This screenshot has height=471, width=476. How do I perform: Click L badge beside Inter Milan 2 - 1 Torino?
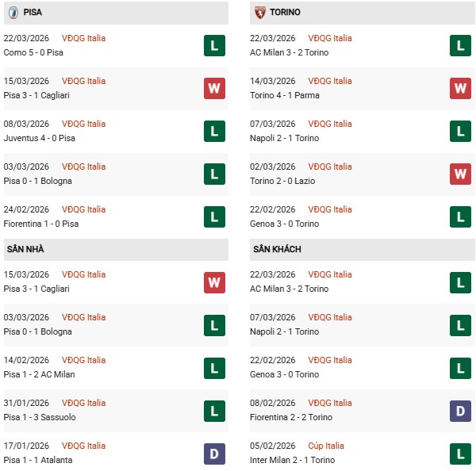(x=460, y=453)
